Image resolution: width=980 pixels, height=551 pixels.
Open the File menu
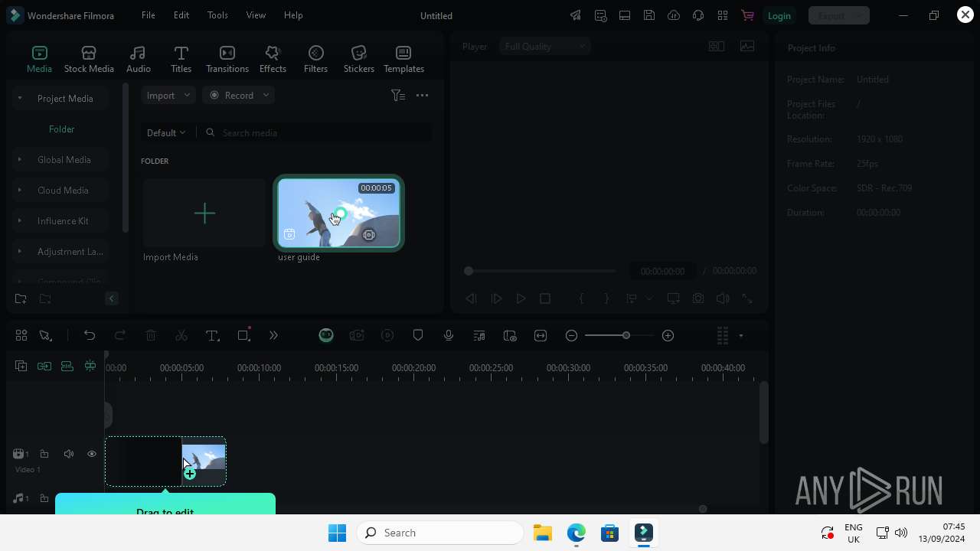click(x=149, y=15)
